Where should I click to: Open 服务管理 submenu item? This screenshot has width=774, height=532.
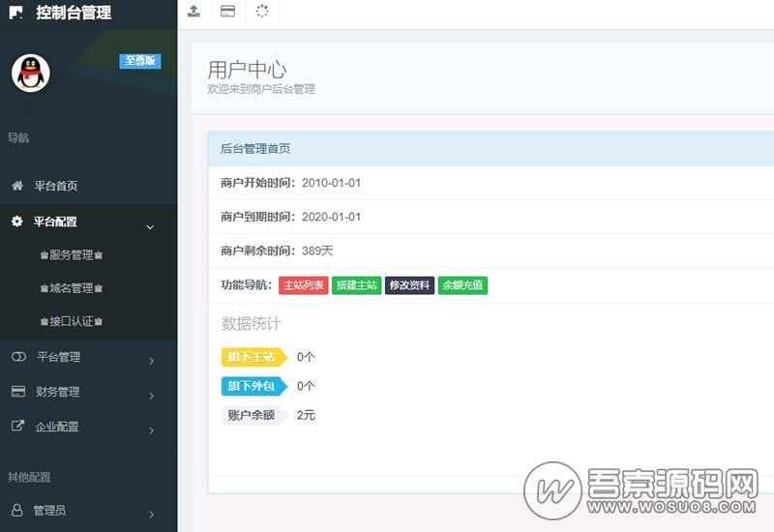pyautogui.click(x=72, y=255)
